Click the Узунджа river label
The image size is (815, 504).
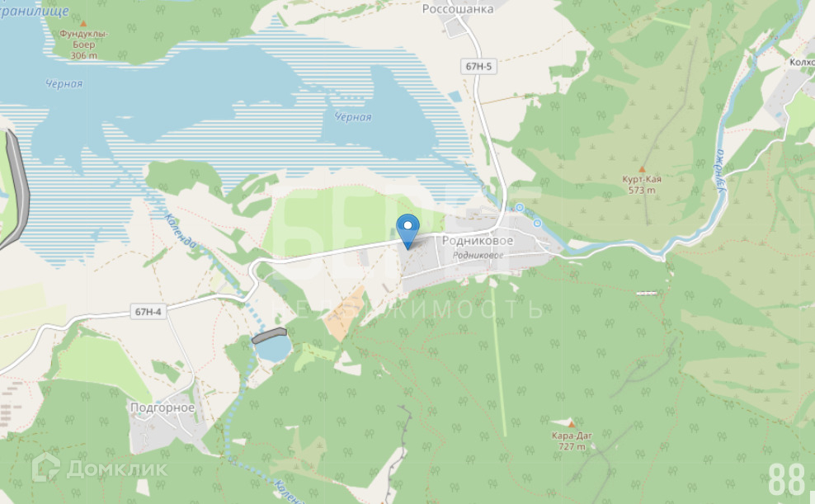click(720, 171)
